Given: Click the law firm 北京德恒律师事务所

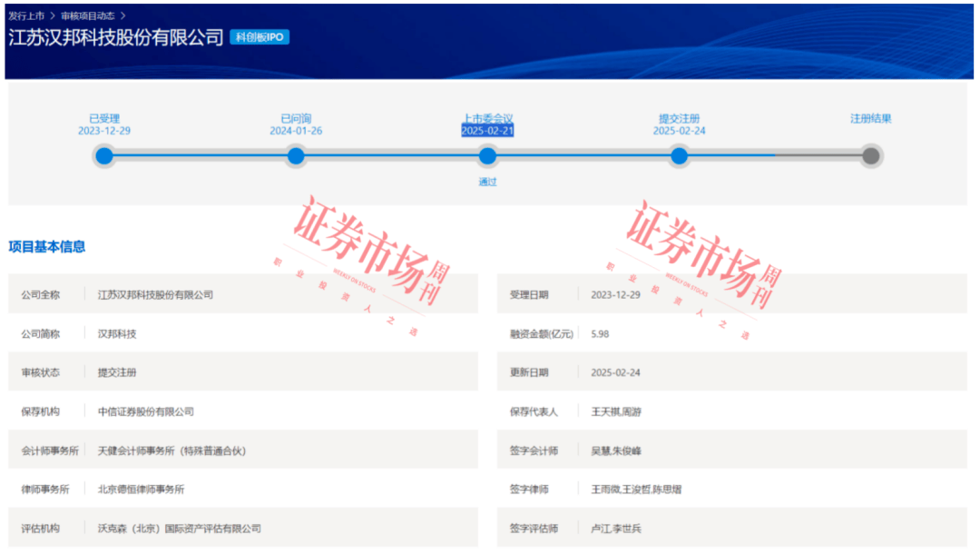Looking at the screenshot, I should click(141, 490).
